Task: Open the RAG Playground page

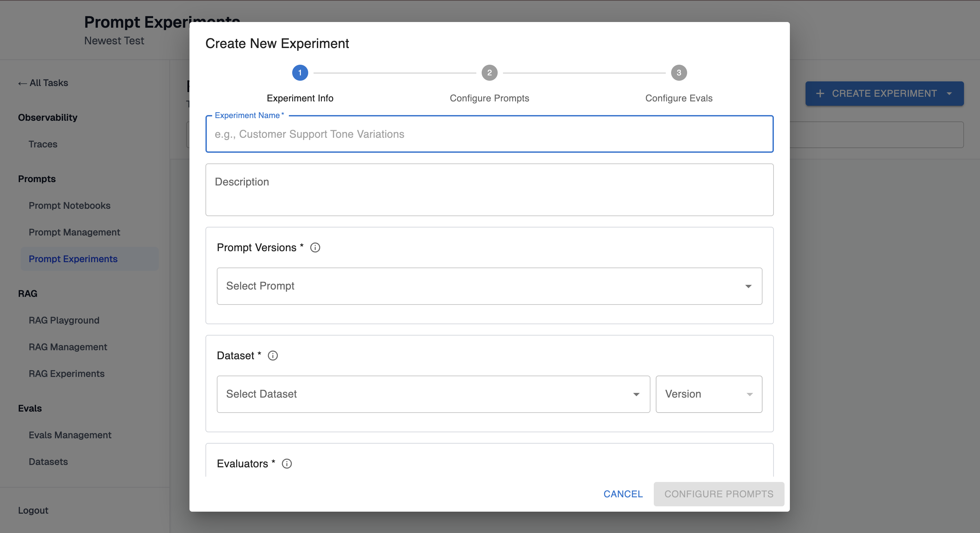Action: (x=64, y=320)
